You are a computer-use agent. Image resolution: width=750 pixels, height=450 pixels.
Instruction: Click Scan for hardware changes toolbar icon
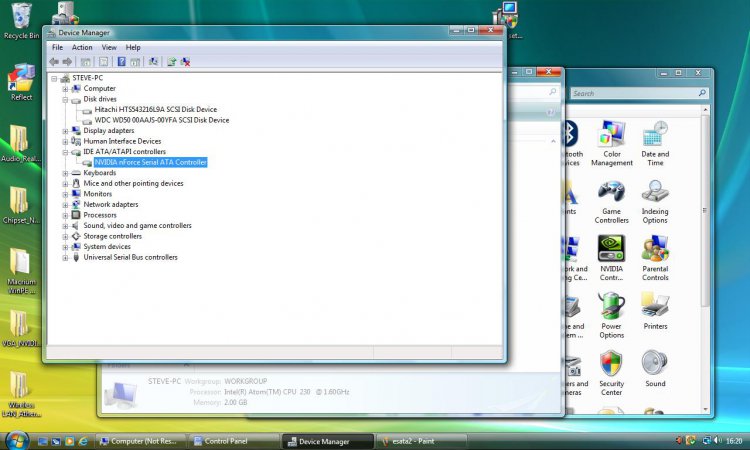(x=153, y=62)
